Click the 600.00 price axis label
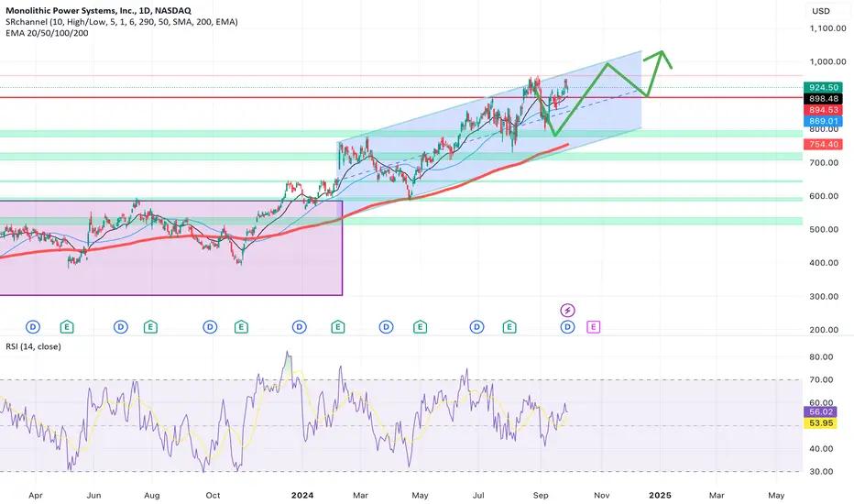Image resolution: width=854 pixels, height=504 pixels. [824, 196]
